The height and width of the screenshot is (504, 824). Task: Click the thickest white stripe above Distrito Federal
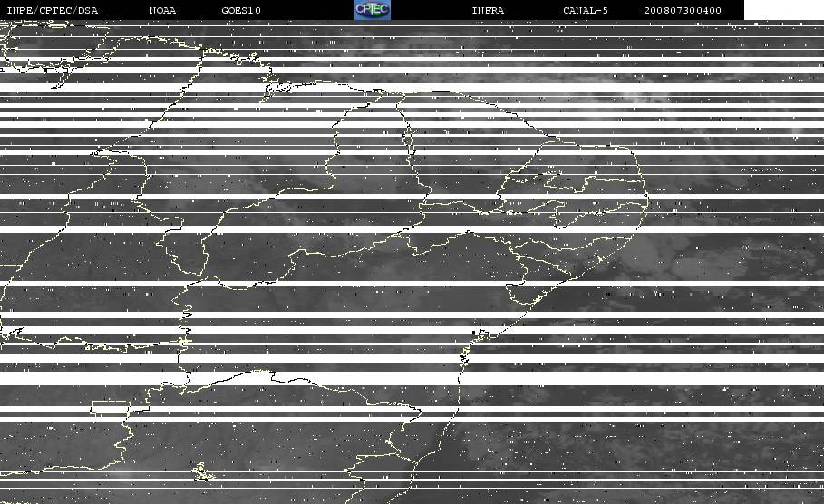pyautogui.click(x=412, y=378)
